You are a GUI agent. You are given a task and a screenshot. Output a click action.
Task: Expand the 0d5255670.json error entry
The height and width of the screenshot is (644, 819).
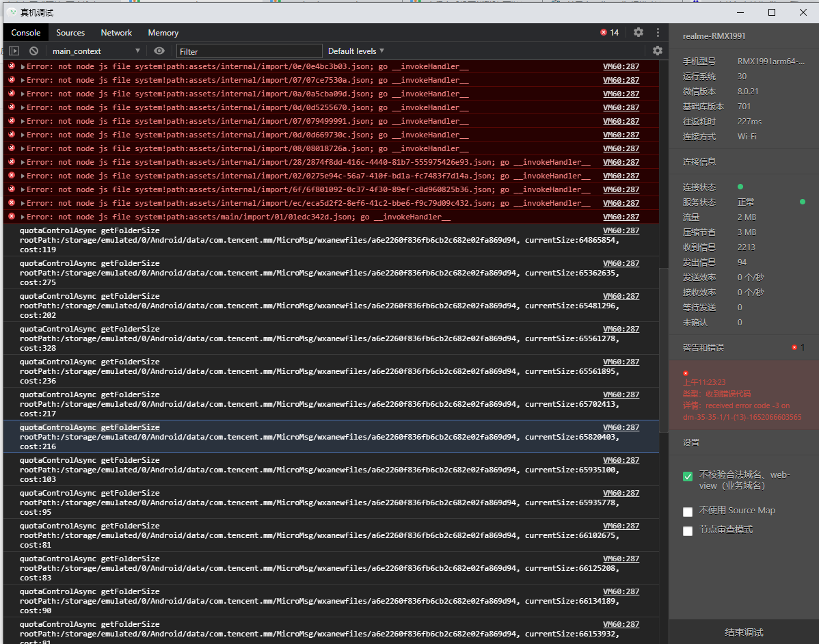coord(23,107)
